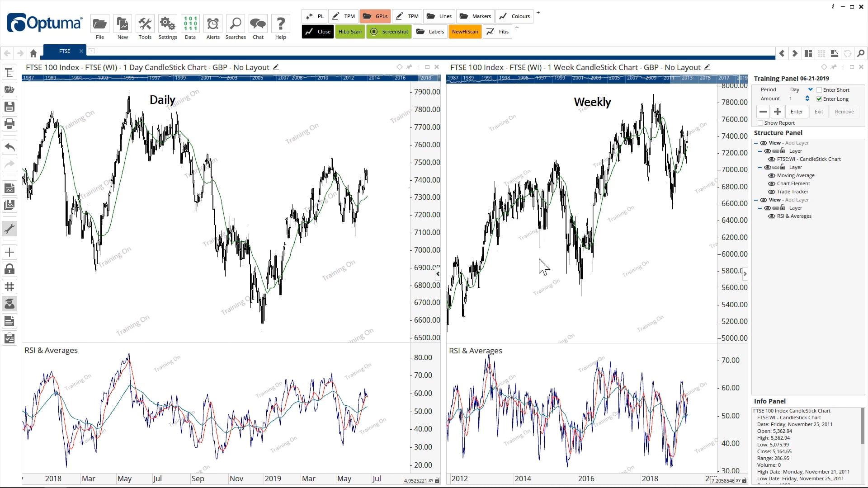This screenshot has height=488, width=868.
Task: Adjust the Amount stepper arrows
Action: pyautogui.click(x=807, y=99)
